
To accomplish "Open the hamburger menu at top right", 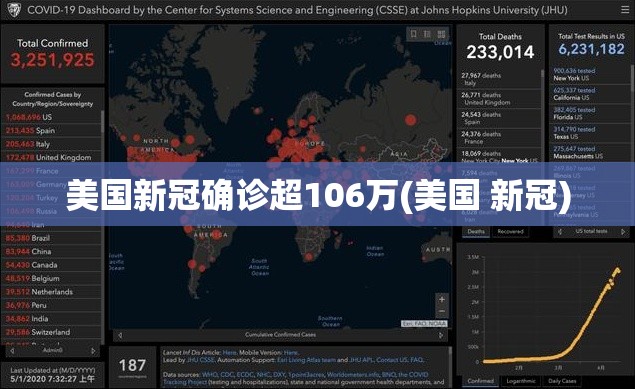I will [x=625, y=10].
